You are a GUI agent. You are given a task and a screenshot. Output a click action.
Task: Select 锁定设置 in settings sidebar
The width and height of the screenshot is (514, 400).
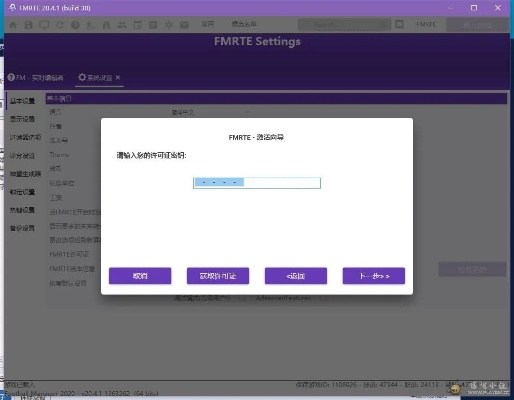(22, 192)
